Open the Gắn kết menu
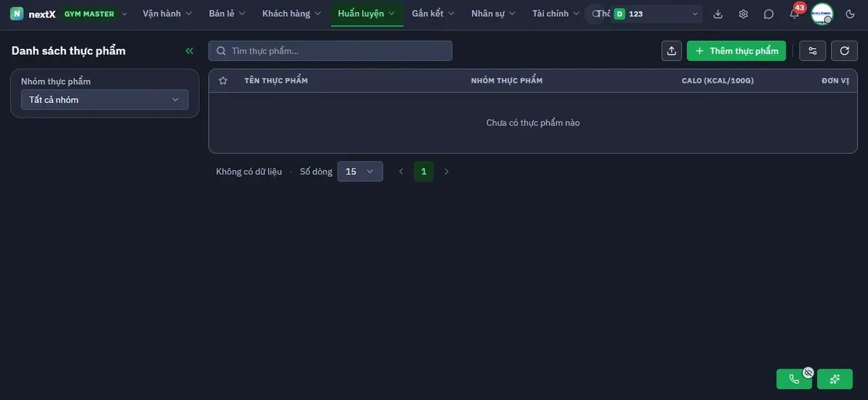This screenshot has width=868, height=400. [433, 14]
